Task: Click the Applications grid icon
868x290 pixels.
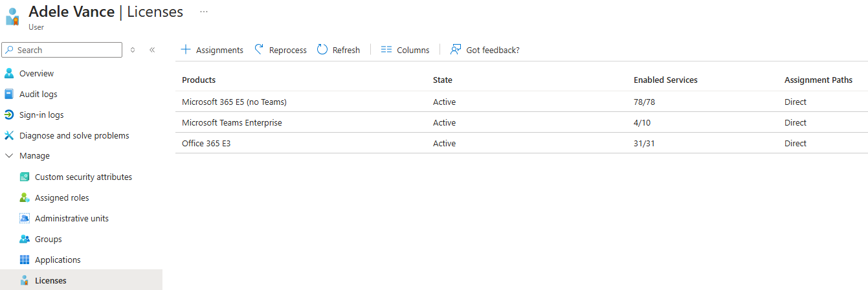Action: point(25,260)
